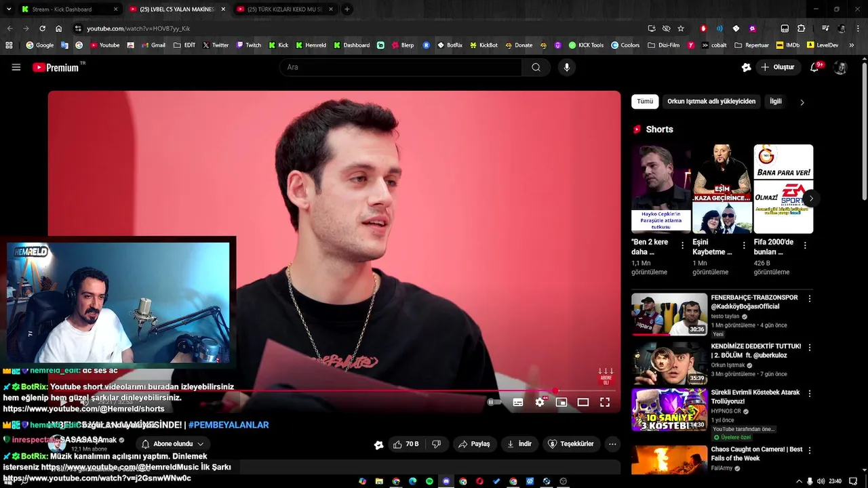868x488 pixels.
Task: Open more actions ellipsis under video
Action: 612,444
